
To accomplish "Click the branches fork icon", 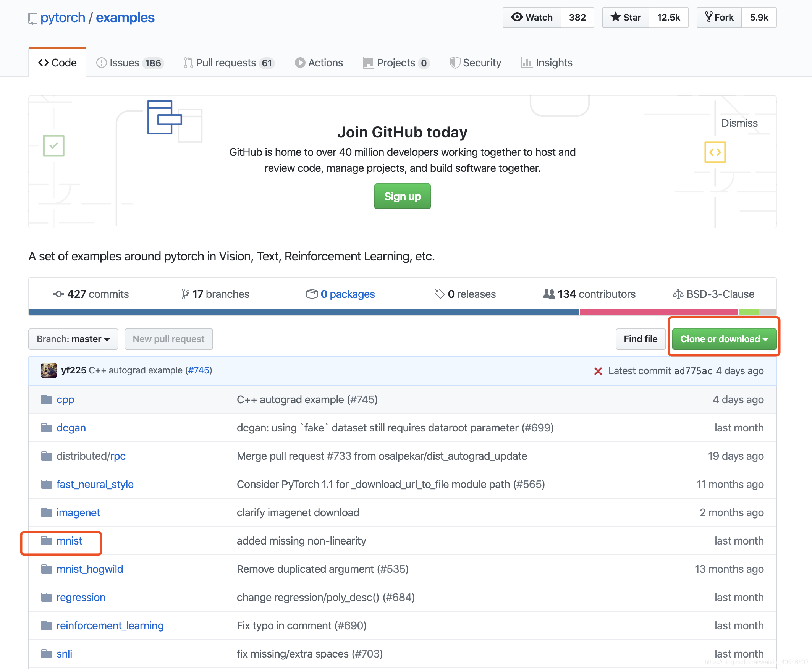I will (x=185, y=294).
